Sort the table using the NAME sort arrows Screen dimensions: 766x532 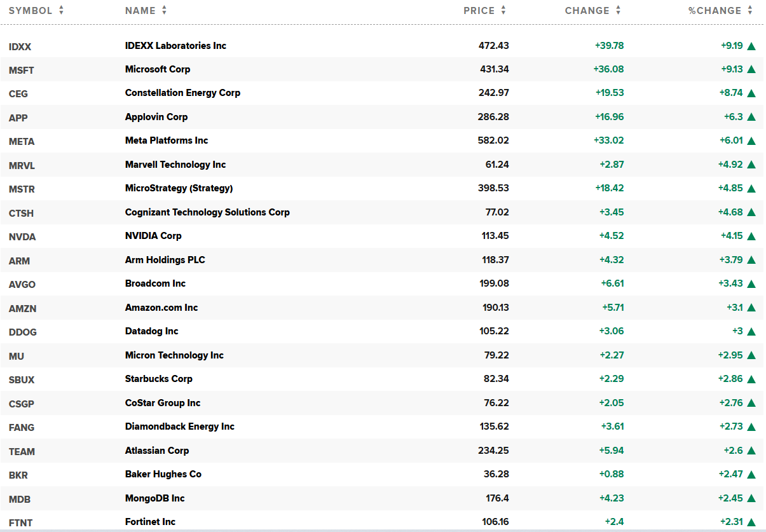pos(165,10)
